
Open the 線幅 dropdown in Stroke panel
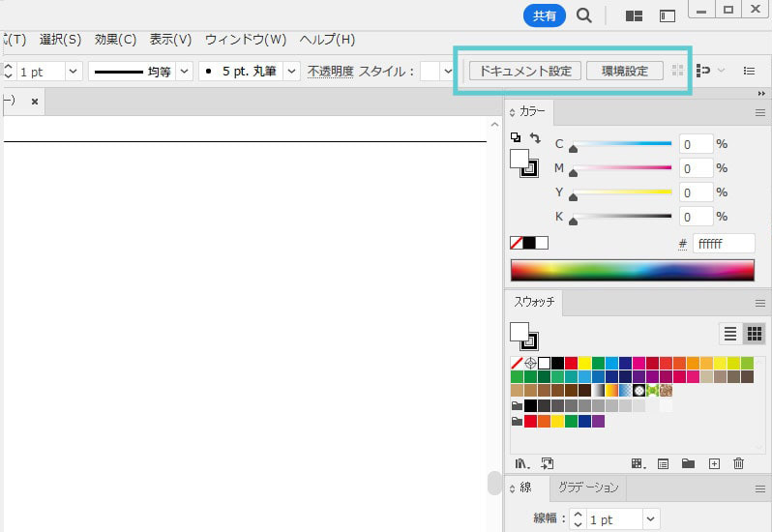pyautogui.click(x=650, y=519)
